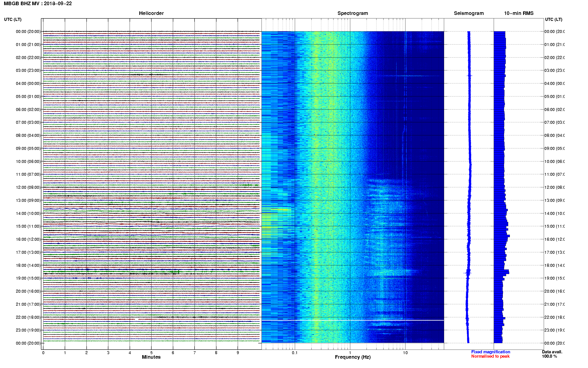588x368 pixels.
Task: Click the left 22:00 (18:00) time label
Action: 28,317
